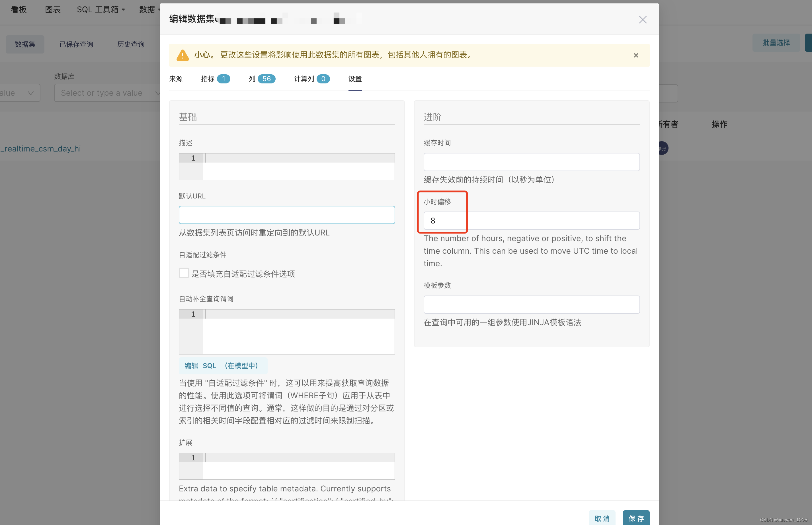Open the 看板 menu item

click(19, 10)
